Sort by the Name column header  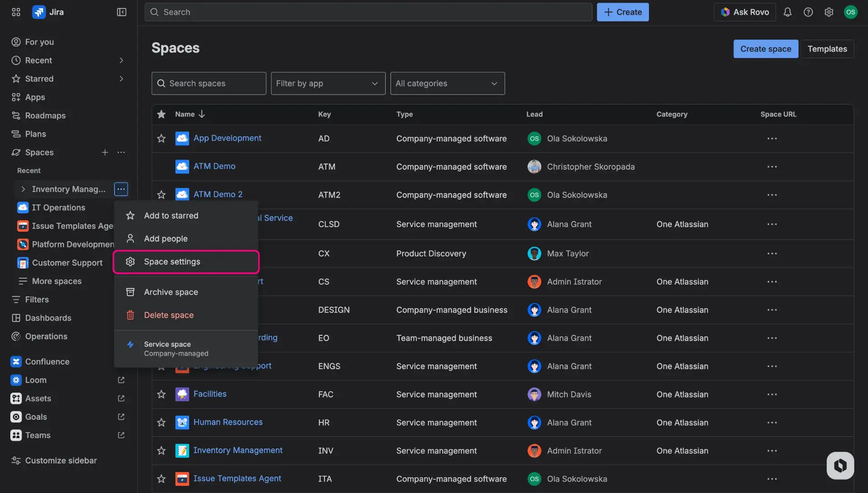tap(185, 114)
